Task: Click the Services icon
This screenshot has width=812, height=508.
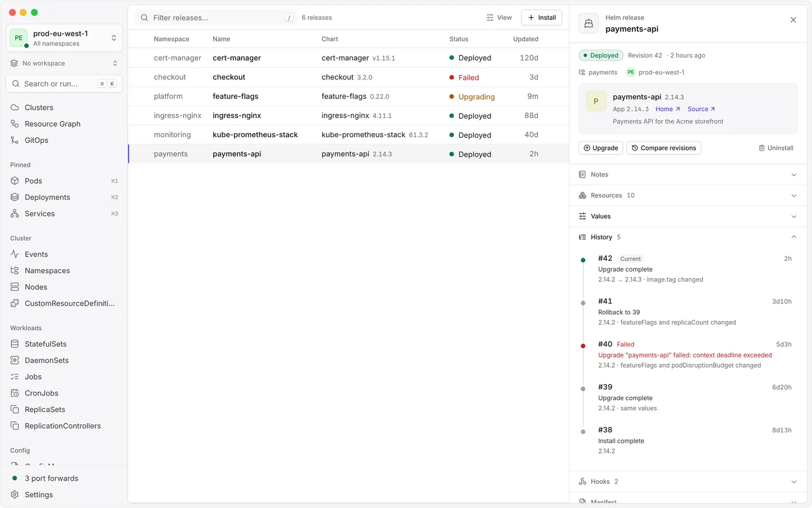Action: 15,214
